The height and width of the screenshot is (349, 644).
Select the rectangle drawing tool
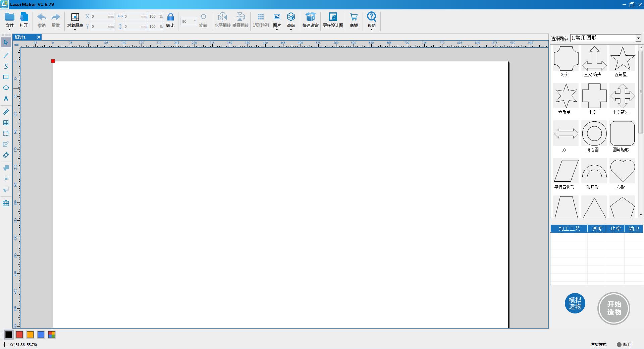pos(6,77)
